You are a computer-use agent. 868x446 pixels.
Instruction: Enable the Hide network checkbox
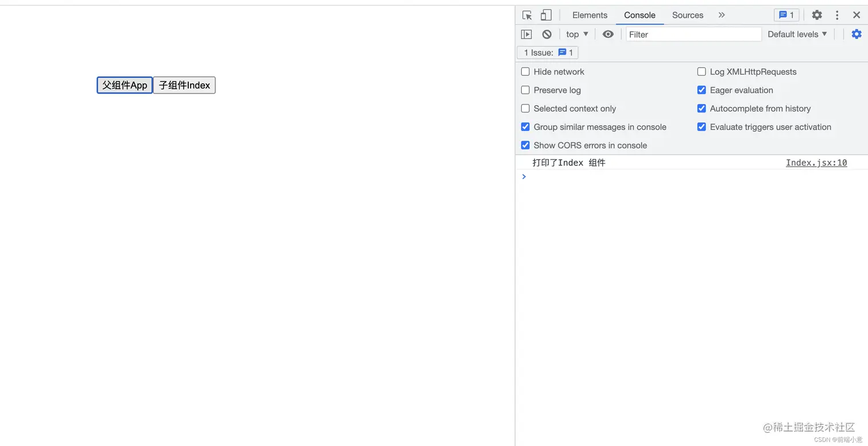click(x=525, y=72)
